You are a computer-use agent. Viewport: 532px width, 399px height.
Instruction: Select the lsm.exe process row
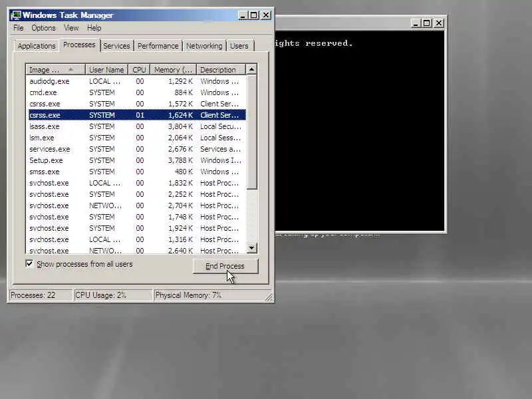click(136, 138)
